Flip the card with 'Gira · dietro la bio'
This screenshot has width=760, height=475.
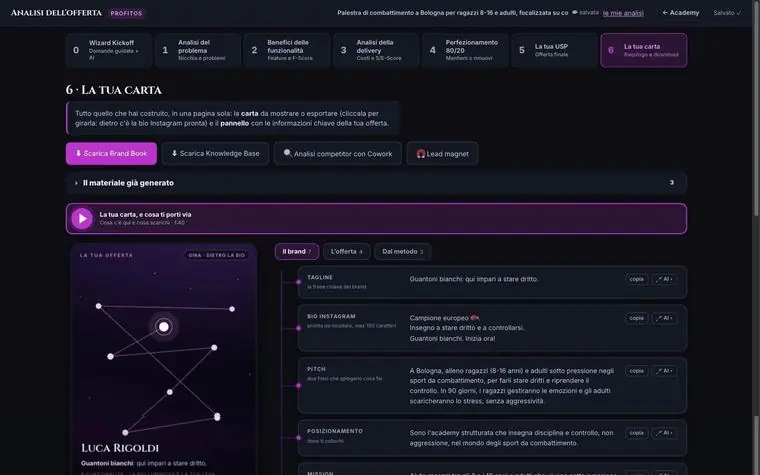click(217, 255)
